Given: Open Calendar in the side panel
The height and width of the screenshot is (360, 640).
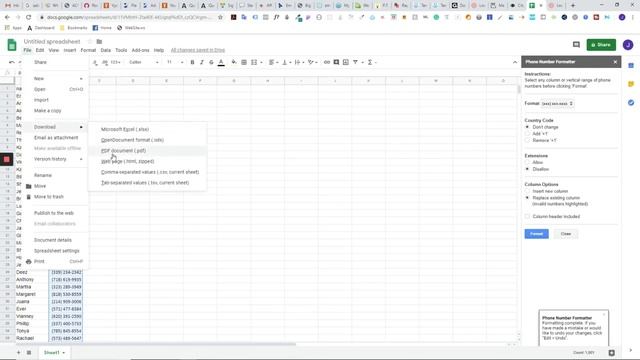Looking at the screenshot, I should click(x=631, y=65).
